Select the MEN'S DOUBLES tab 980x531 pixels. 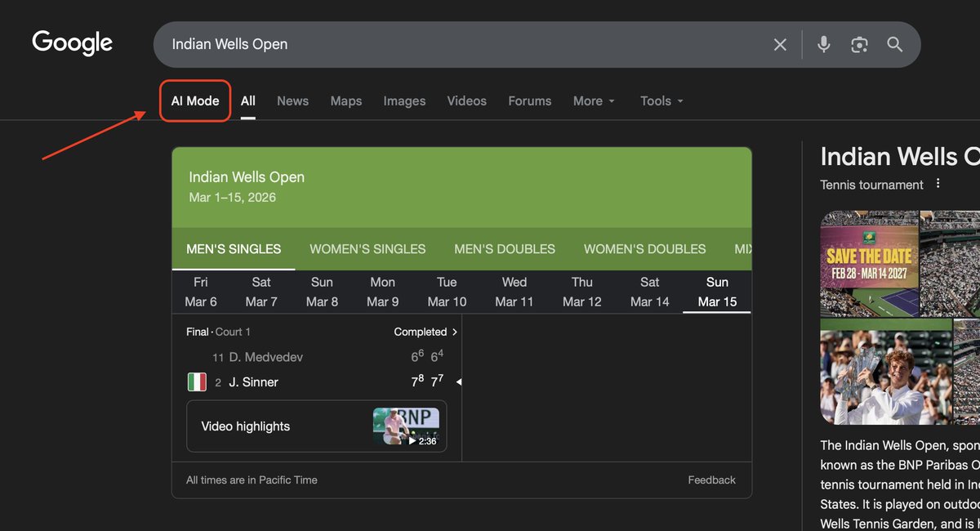coord(505,249)
